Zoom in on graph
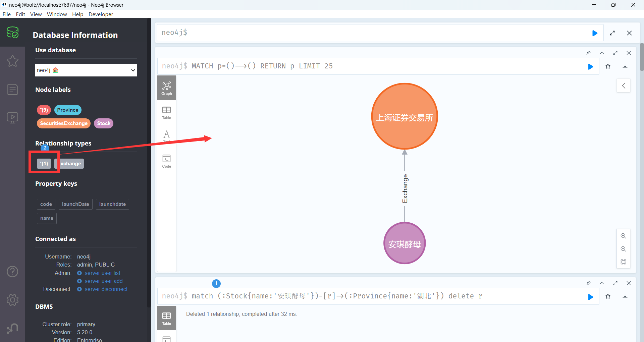 (623, 236)
